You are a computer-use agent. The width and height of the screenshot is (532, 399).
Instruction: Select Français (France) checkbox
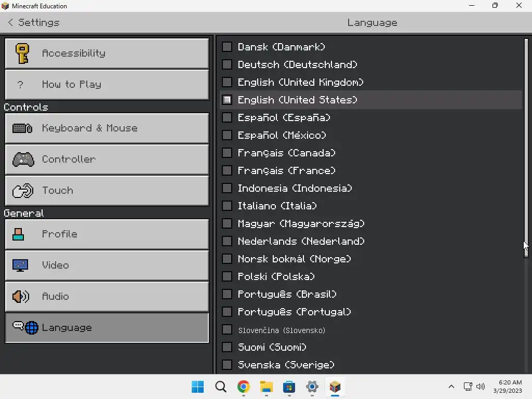(227, 170)
